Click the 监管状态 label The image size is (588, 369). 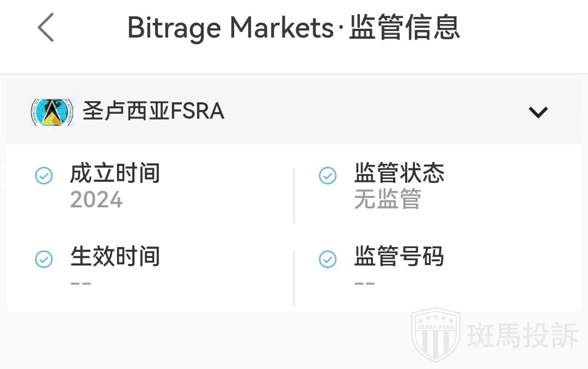[x=399, y=174]
